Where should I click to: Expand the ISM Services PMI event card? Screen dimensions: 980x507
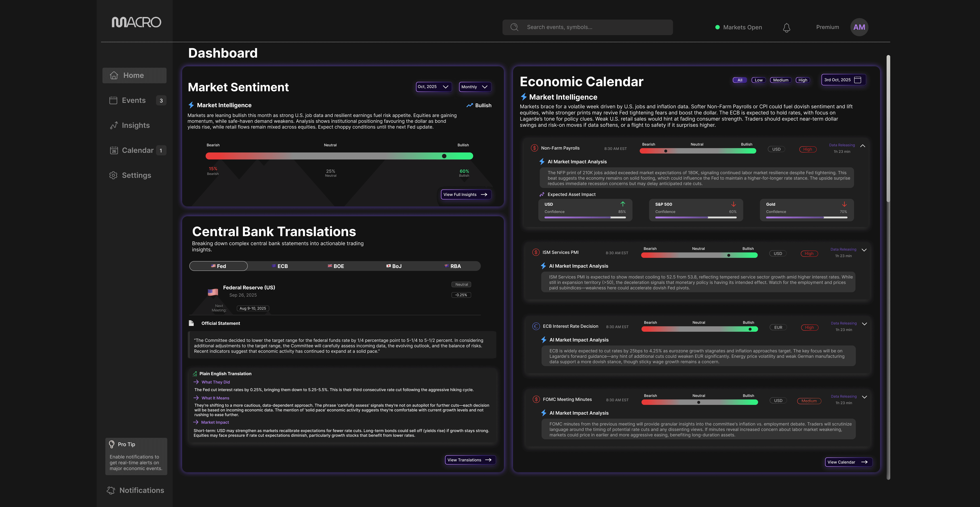click(864, 250)
